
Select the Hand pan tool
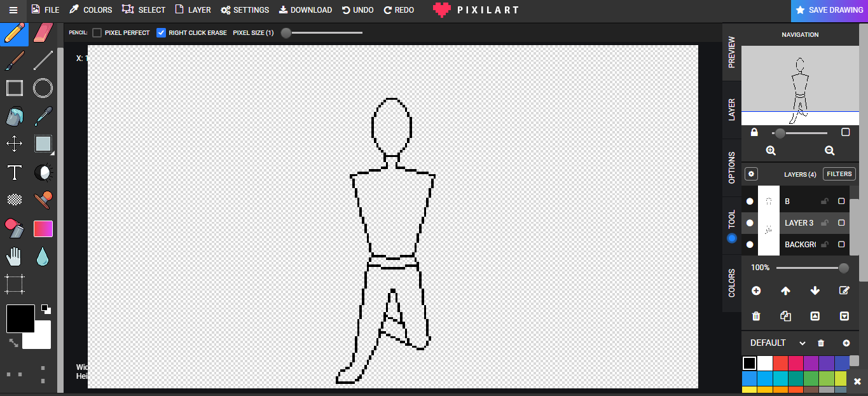point(15,256)
